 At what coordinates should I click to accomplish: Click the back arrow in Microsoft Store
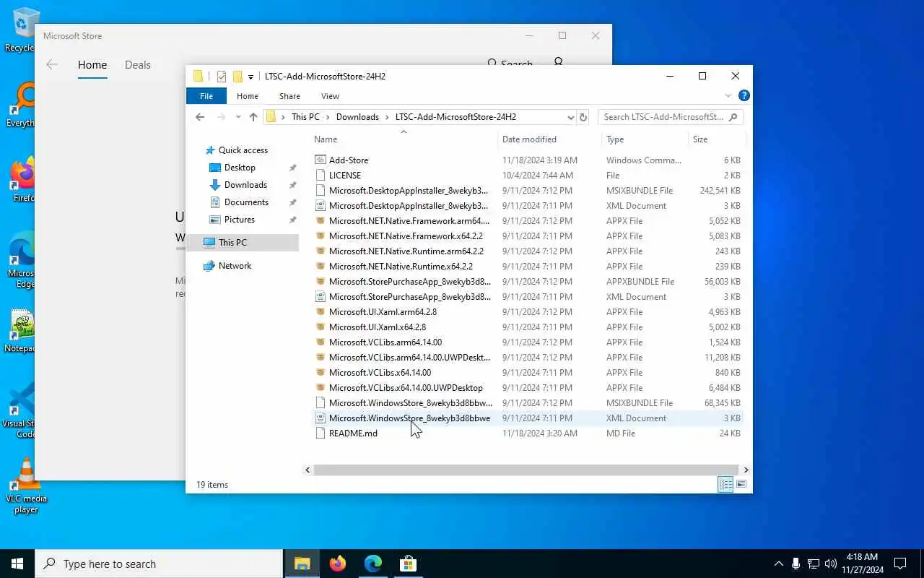click(x=52, y=65)
